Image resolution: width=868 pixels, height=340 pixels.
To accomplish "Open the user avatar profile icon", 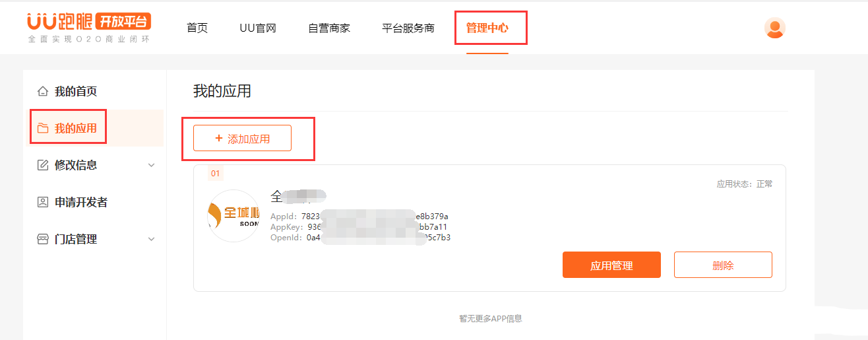I will point(774,28).
